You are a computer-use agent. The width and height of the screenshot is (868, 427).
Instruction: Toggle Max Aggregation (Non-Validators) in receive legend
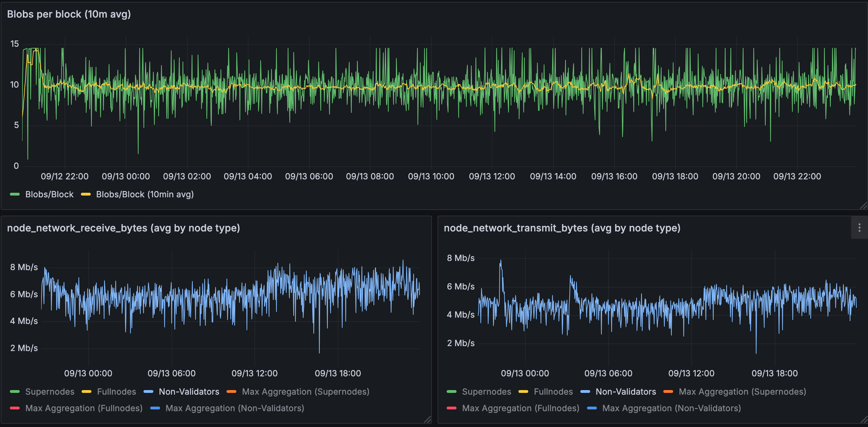coord(235,408)
